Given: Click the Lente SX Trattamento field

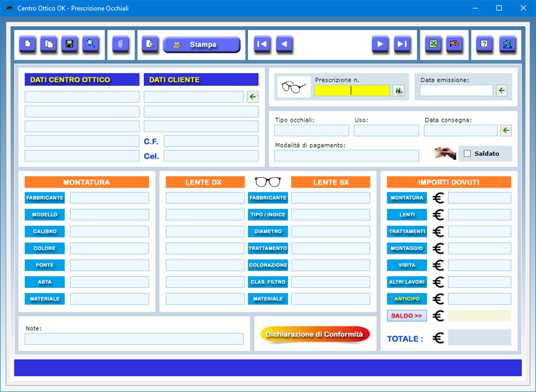Looking at the screenshot, I should point(331,248).
